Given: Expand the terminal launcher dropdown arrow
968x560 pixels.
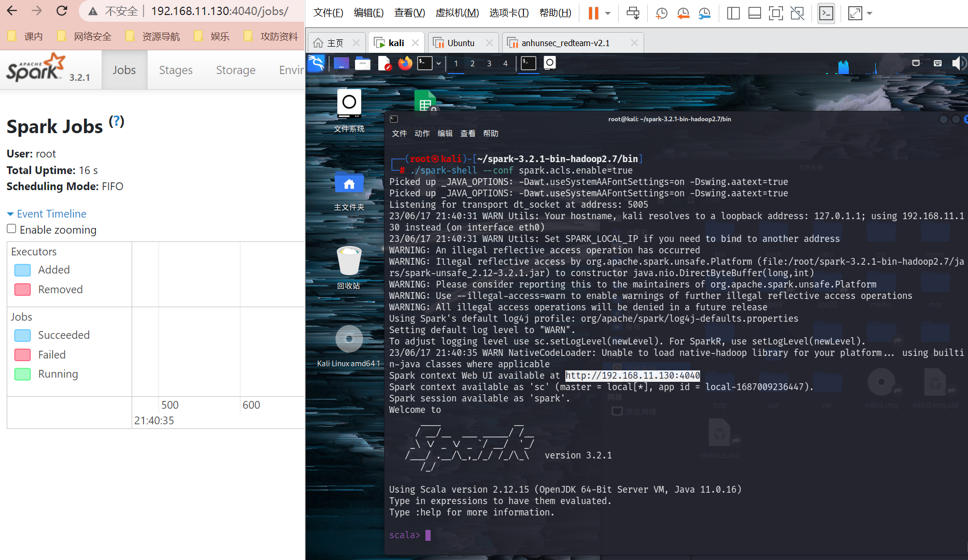Looking at the screenshot, I should point(438,63).
